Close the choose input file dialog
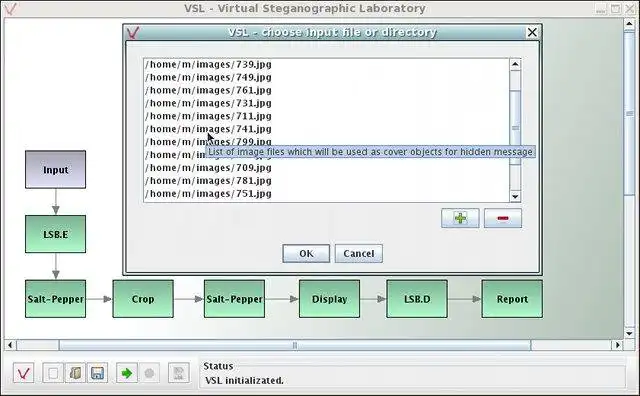Screen dimensions: 640x396 532,32
